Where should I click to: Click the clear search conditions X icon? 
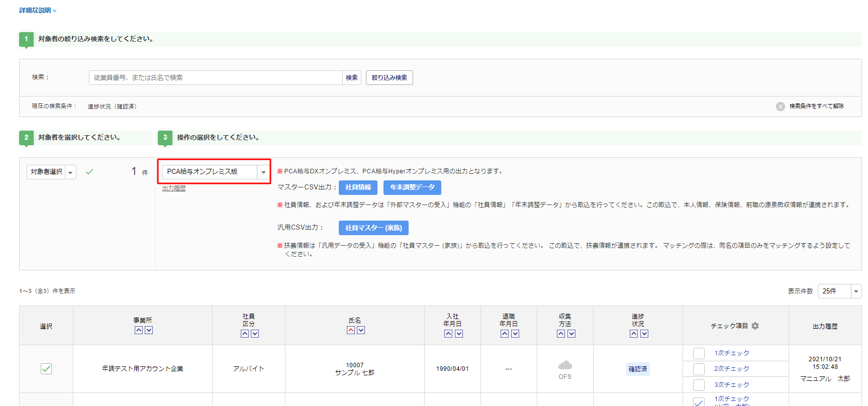tap(780, 107)
